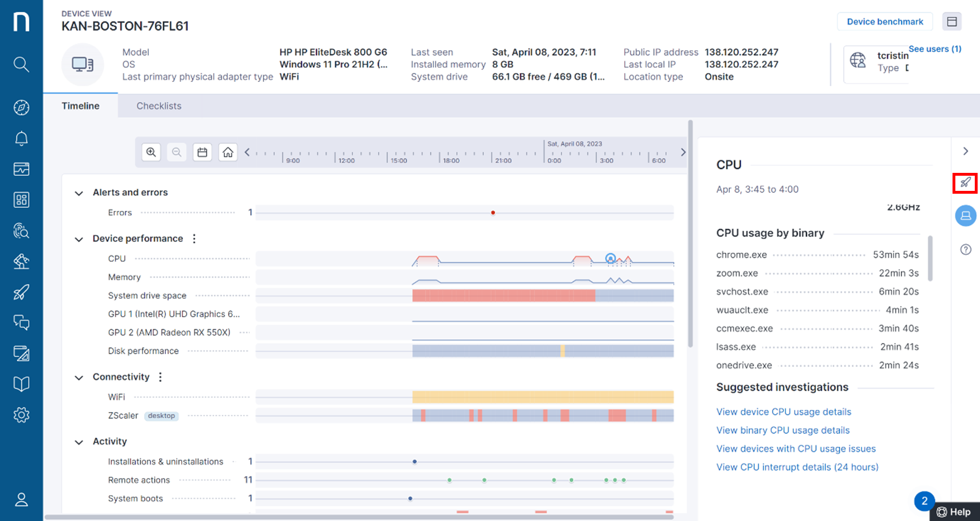The image size is (980, 521).
Task: Collapse right panel with chevron arrow
Action: 965,151
